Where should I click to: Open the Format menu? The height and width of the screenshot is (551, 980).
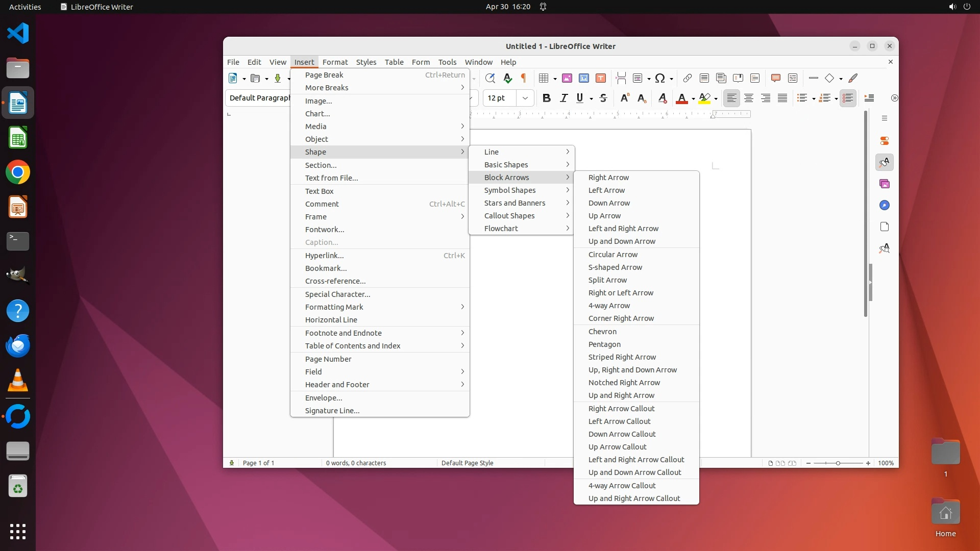(x=335, y=62)
